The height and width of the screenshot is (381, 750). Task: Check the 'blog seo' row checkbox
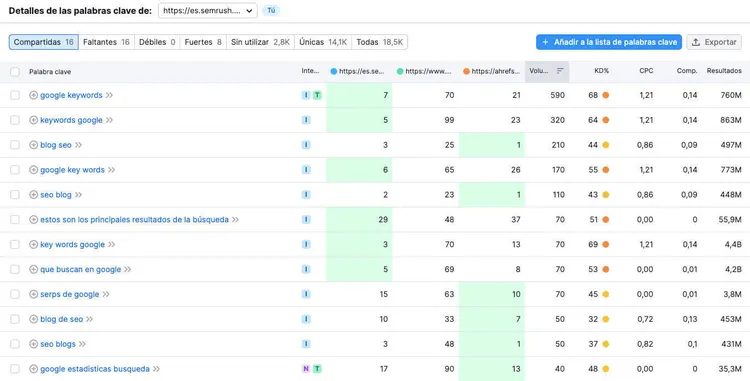click(x=15, y=145)
